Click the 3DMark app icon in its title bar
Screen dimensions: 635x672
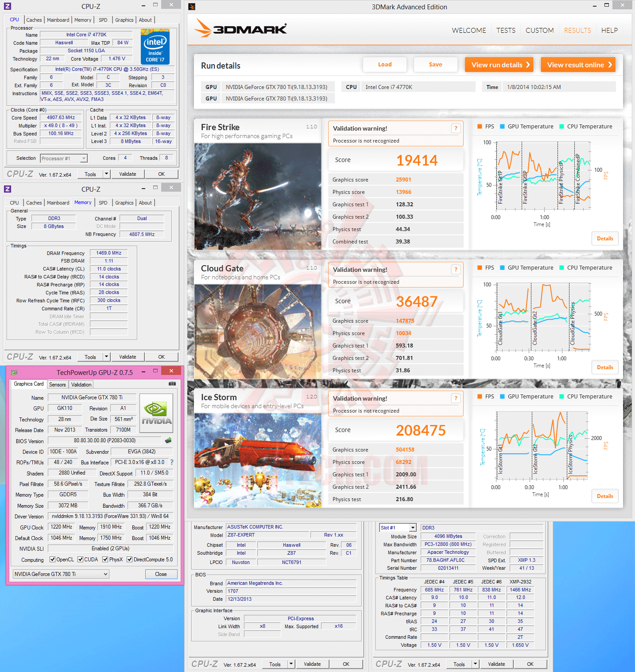pyautogui.click(x=192, y=7)
